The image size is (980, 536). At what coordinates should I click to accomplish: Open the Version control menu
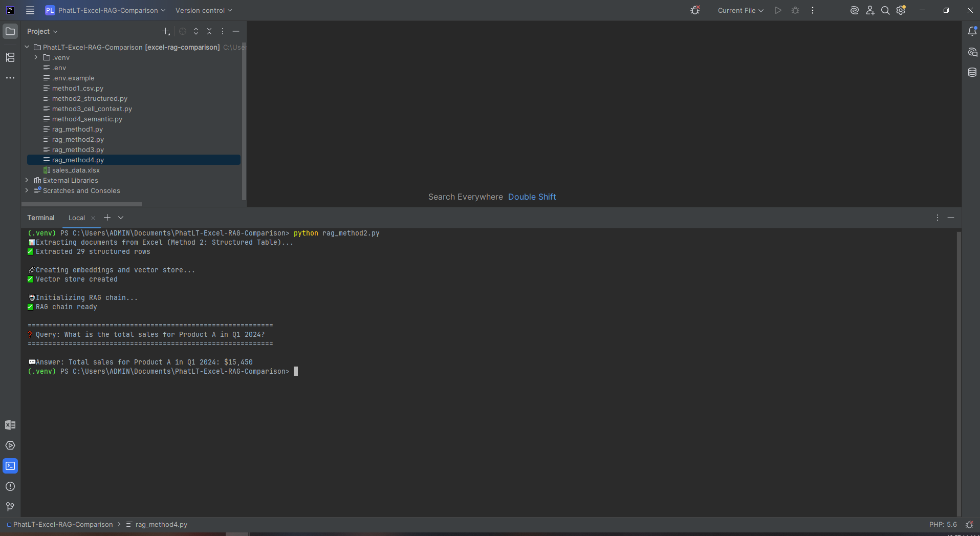tap(203, 10)
